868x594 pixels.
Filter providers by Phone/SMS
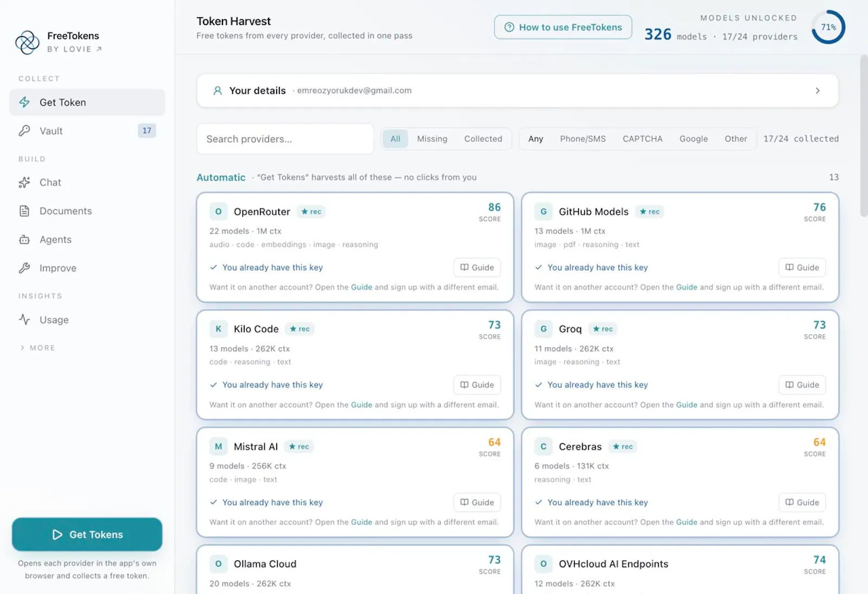click(583, 139)
